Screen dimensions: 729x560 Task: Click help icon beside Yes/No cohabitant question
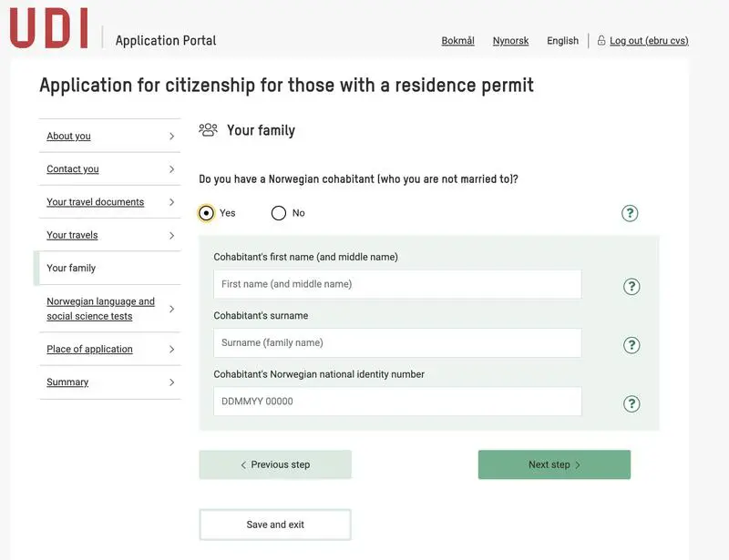point(630,213)
